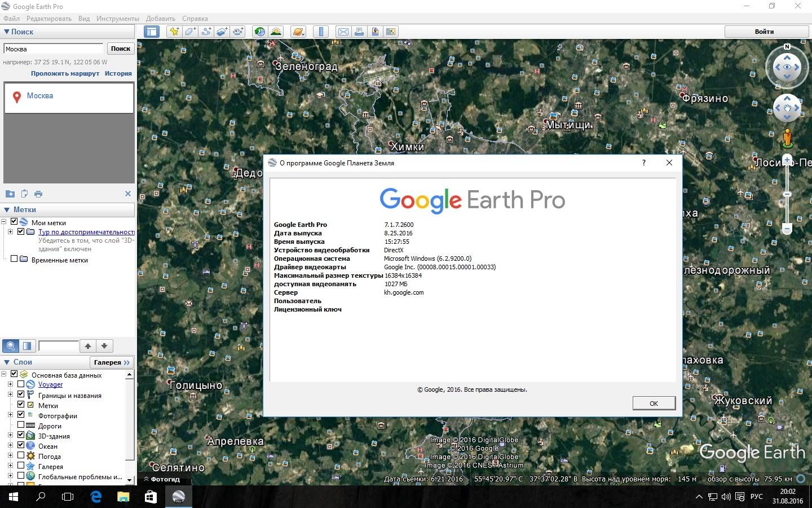Click the Look joystick eye control
Viewport: 812px width, 508px height.
[787, 67]
